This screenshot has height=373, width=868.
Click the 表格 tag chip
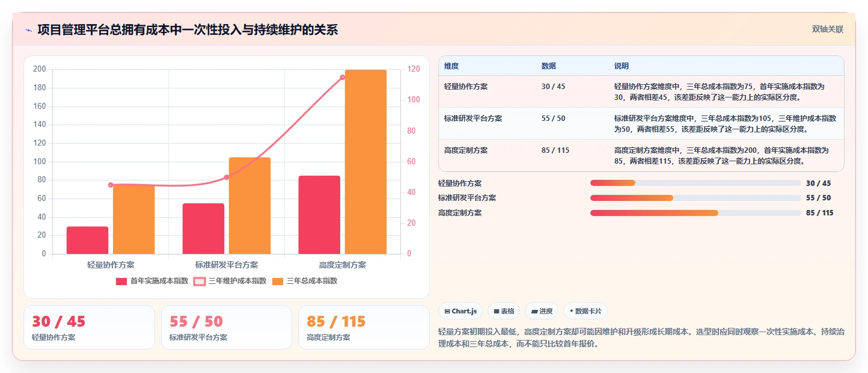(504, 311)
